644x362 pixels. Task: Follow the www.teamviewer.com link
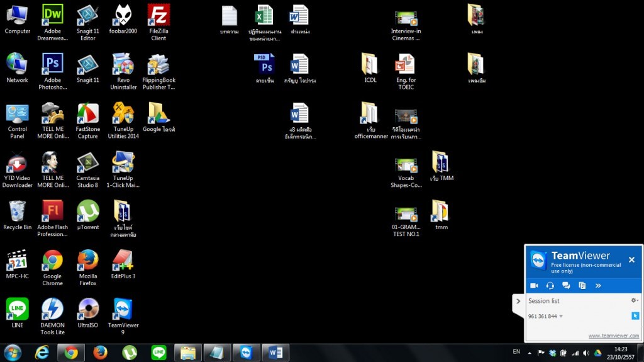(x=614, y=336)
